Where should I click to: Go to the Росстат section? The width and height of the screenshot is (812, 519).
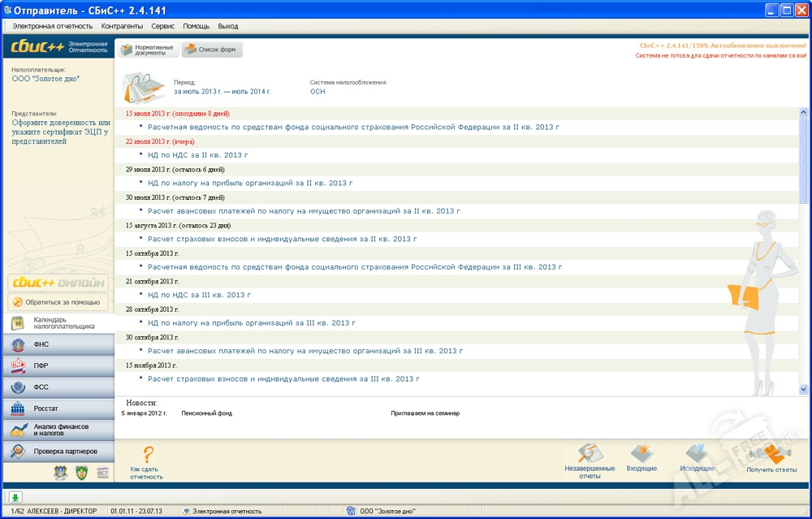57,408
